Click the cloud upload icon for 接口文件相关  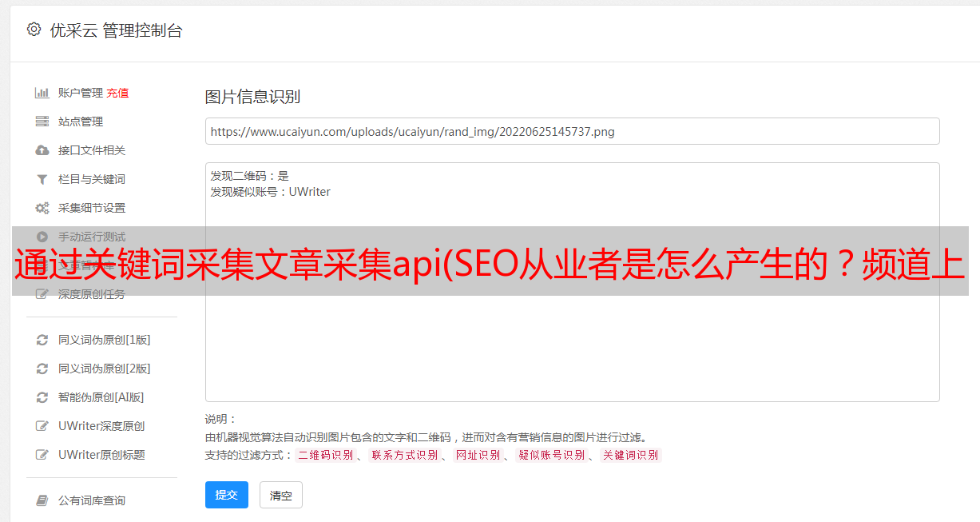(x=42, y=150)
